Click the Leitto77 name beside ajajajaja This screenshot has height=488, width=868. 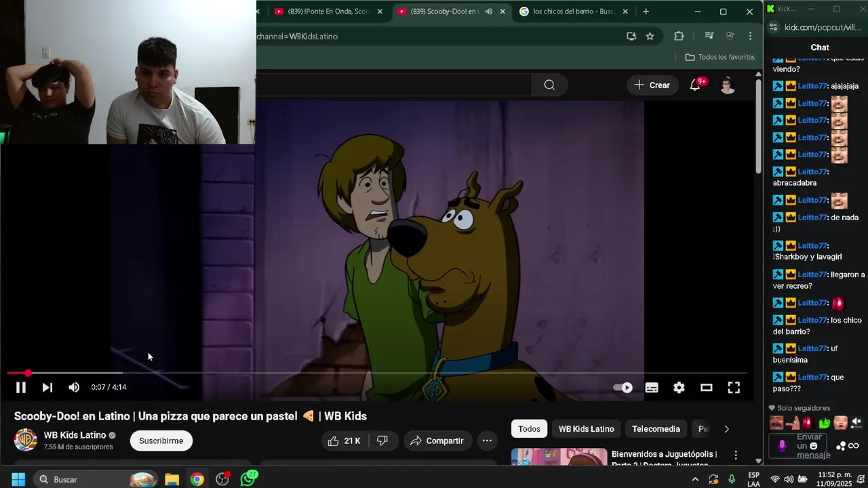(x=811, y=86)
